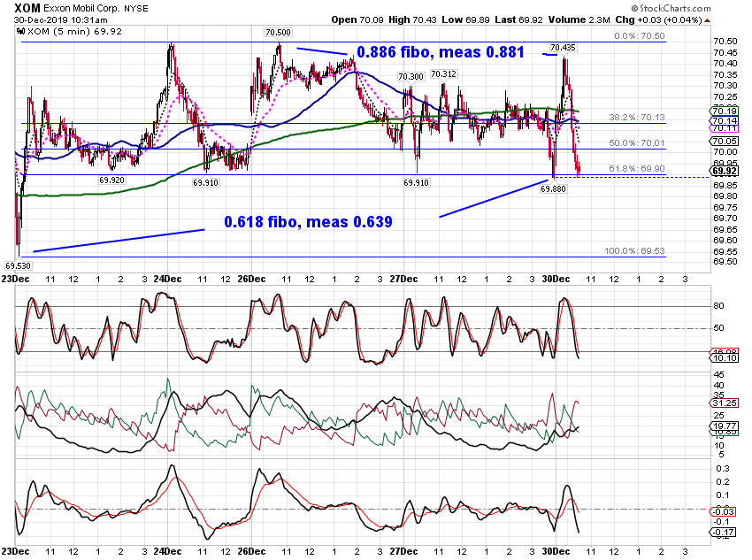Click the up-triangle icon after the Chg value

point(708,20)
